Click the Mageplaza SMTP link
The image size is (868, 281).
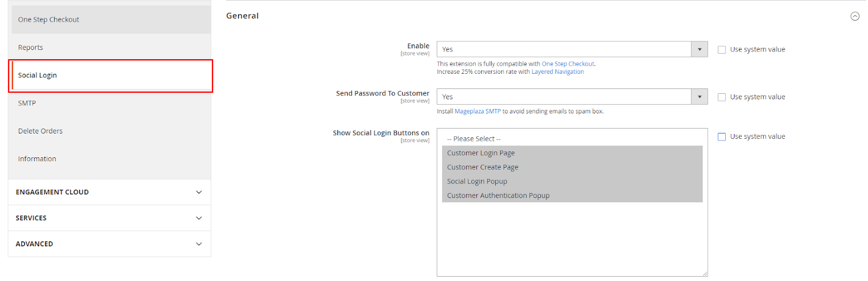pyautogui.click(x=477, y=111)
